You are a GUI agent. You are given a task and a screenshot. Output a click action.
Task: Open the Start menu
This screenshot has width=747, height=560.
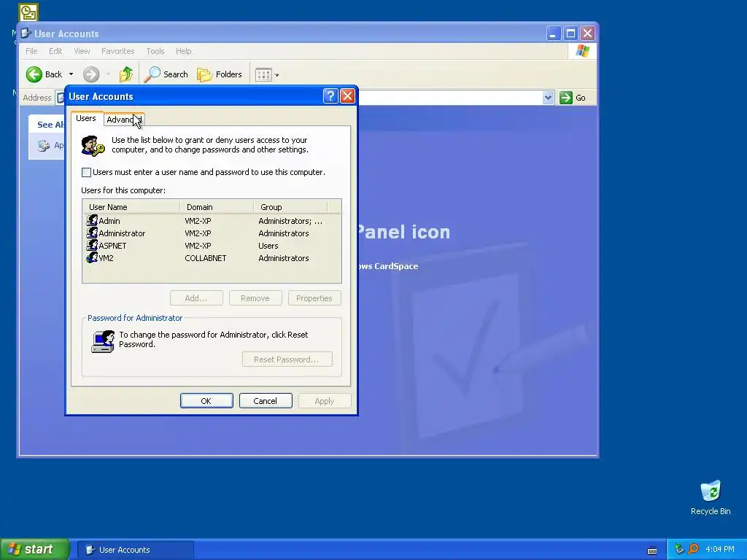[35, 550]
